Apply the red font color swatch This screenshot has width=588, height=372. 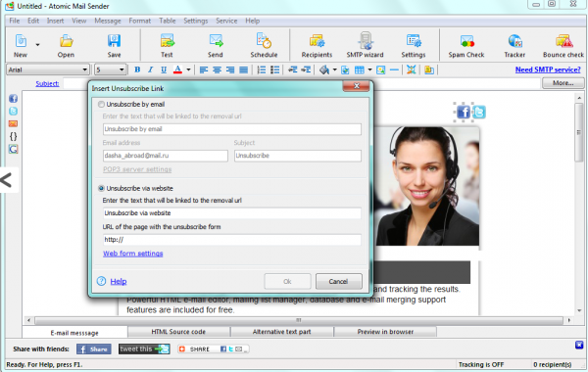[177, 70]
